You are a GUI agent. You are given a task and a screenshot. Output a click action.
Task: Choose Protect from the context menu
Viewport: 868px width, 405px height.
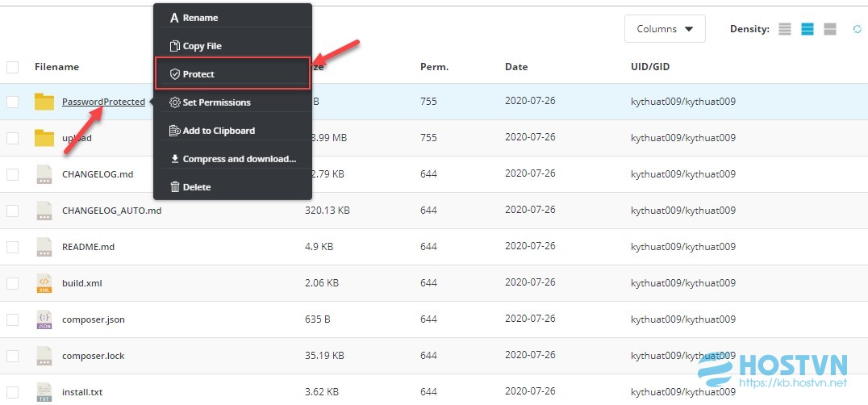(x=232, y=74)
